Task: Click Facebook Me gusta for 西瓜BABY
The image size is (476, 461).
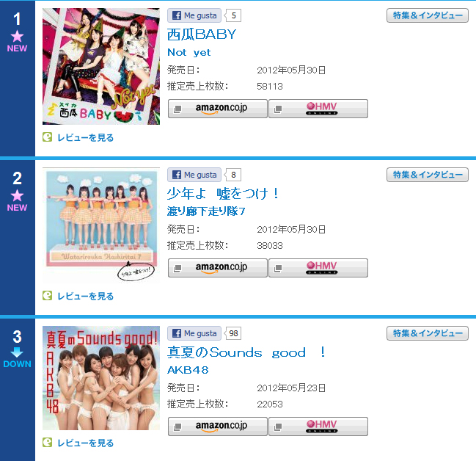Action: point(194,15)
